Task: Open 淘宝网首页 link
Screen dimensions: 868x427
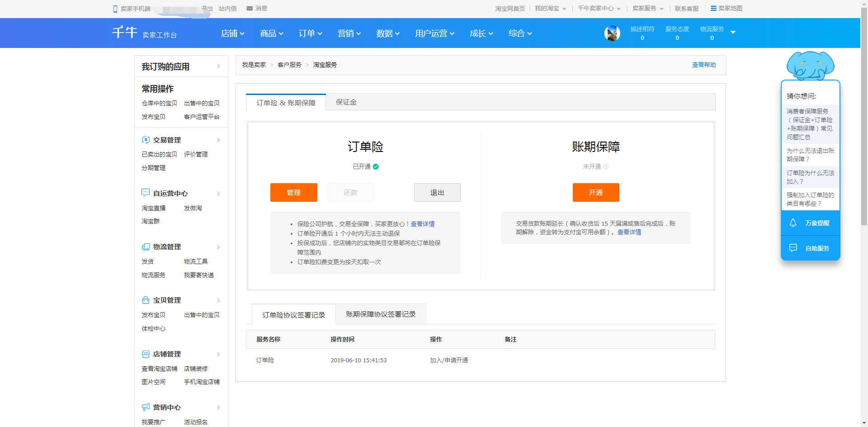Action: click(x=510, y=8)
